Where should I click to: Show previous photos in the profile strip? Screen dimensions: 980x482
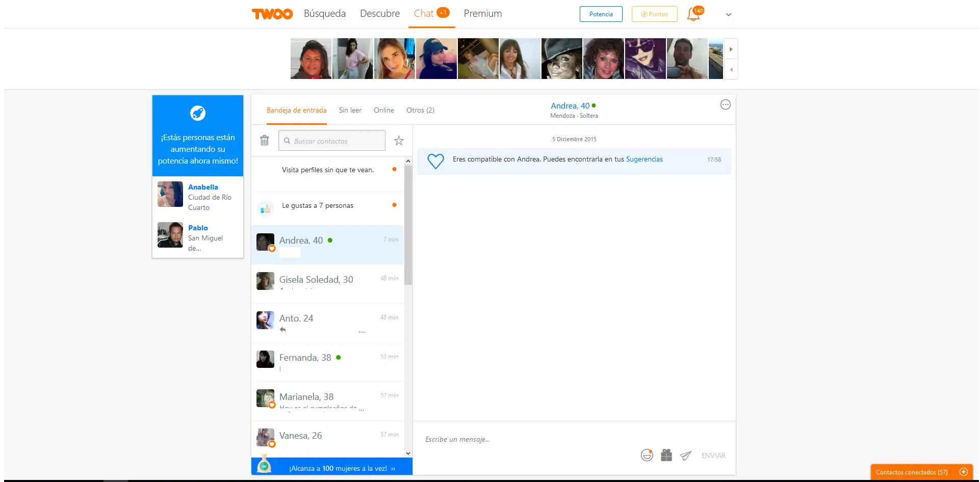[731, 69]
